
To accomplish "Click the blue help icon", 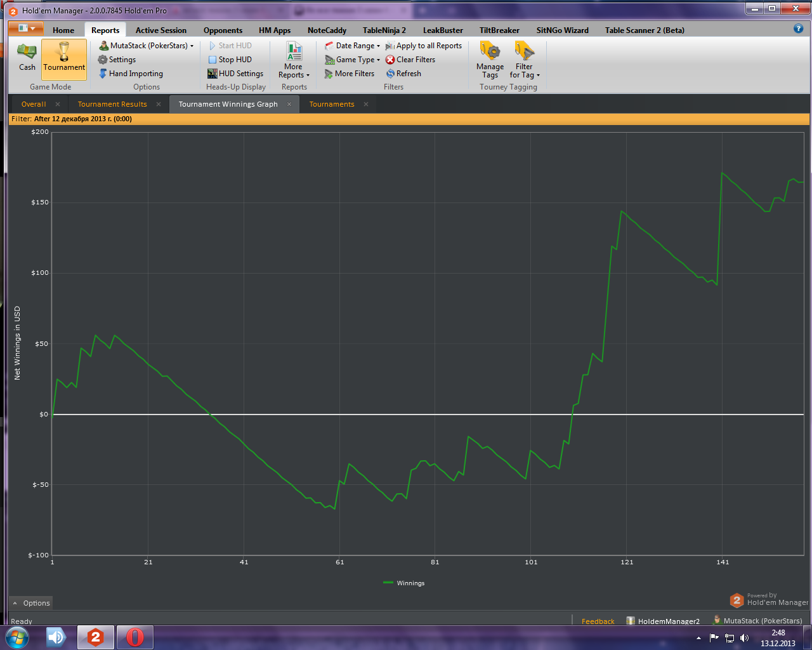I will click(799, 29).
